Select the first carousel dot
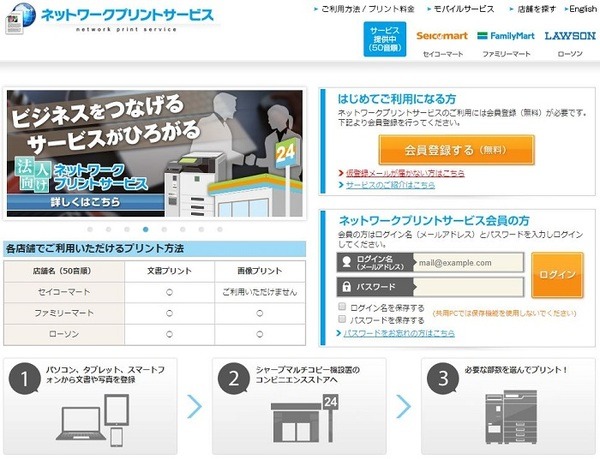600x459 pixels. [90, 230]
